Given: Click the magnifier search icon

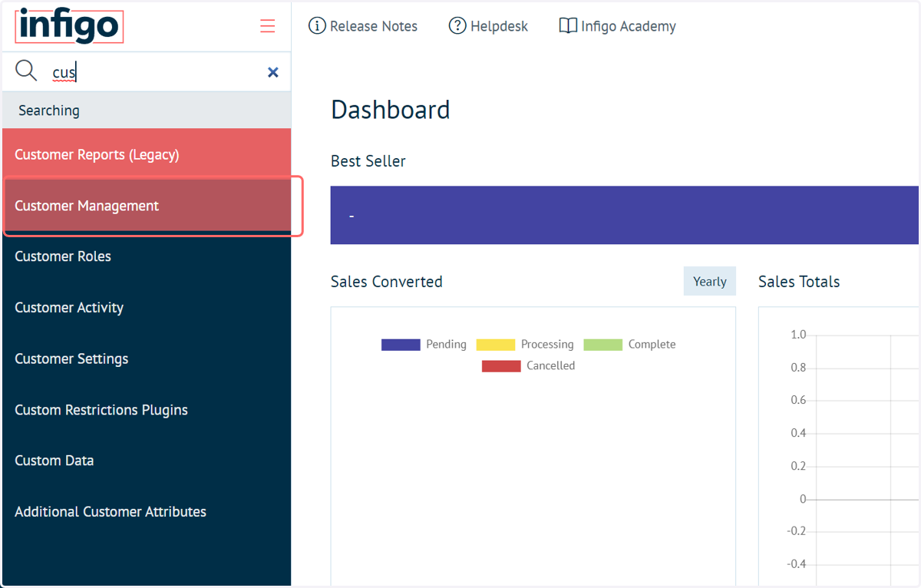Looking at the screenshot, I should click(26, 71).
